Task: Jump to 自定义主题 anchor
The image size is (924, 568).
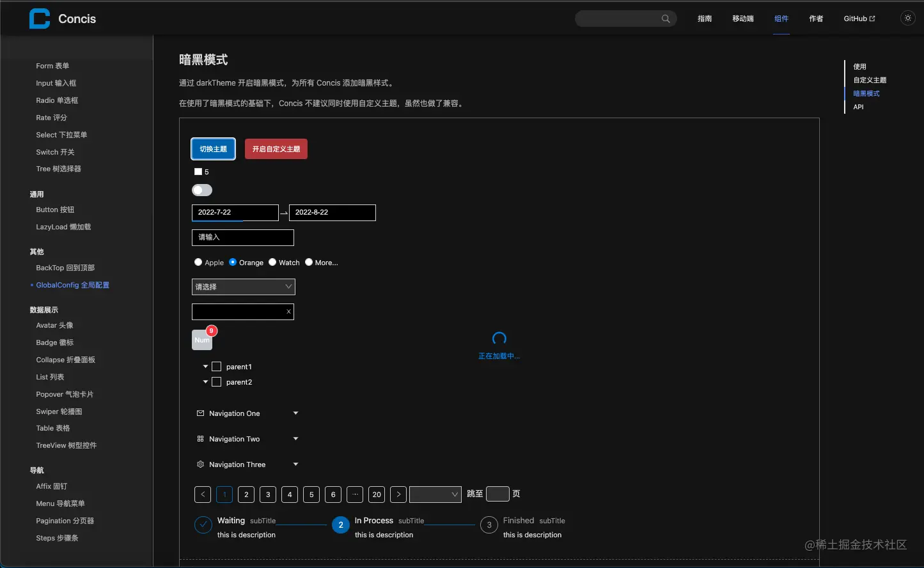Action: 870,80
